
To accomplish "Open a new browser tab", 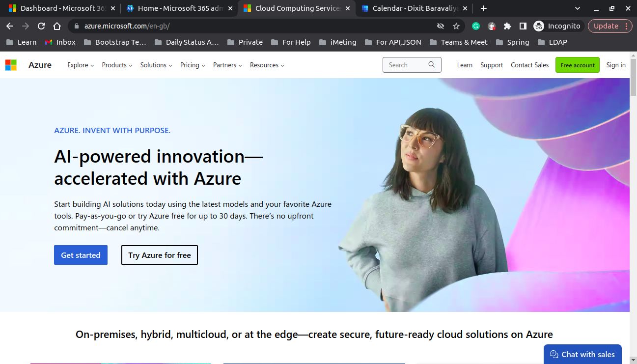I will click(x=484, y=8).
